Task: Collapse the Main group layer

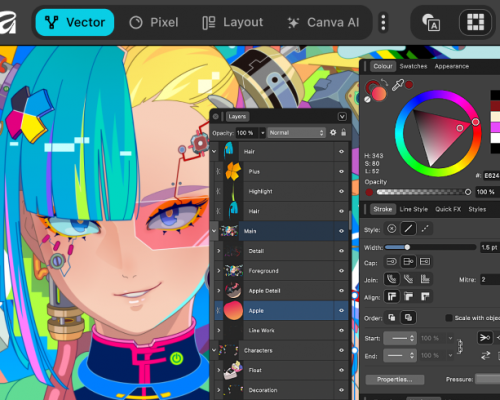Action: pos(214,231)
